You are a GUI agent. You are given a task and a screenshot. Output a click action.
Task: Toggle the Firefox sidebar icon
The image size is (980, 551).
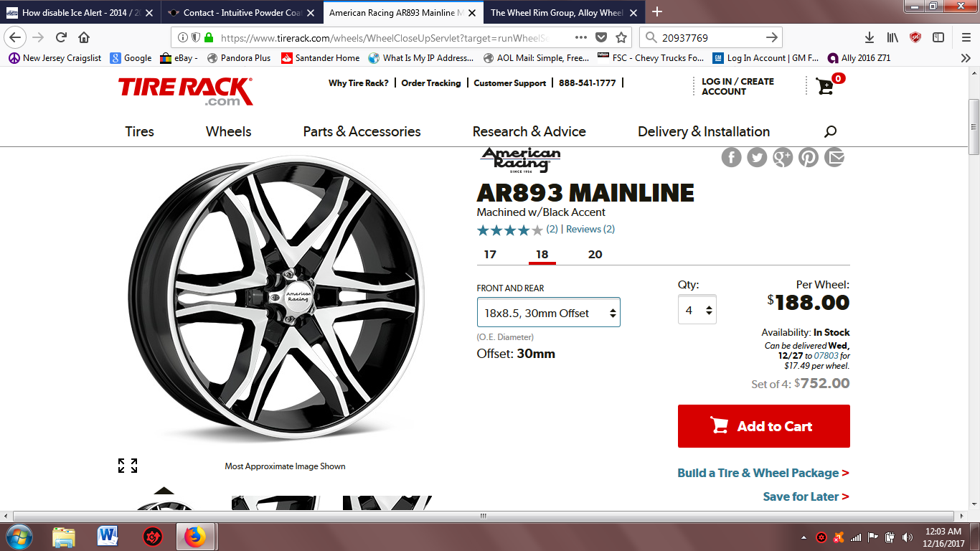tap(938, 37)
